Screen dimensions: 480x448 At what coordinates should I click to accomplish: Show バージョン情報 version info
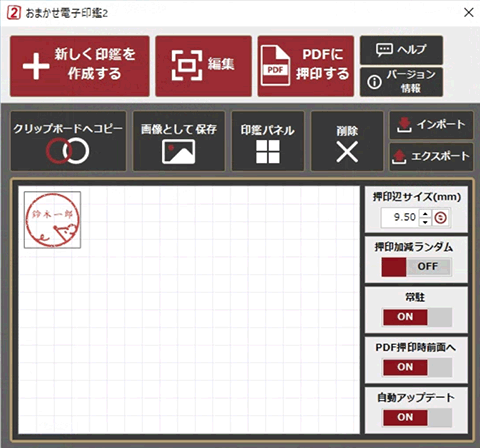click(x=401, y=82)
